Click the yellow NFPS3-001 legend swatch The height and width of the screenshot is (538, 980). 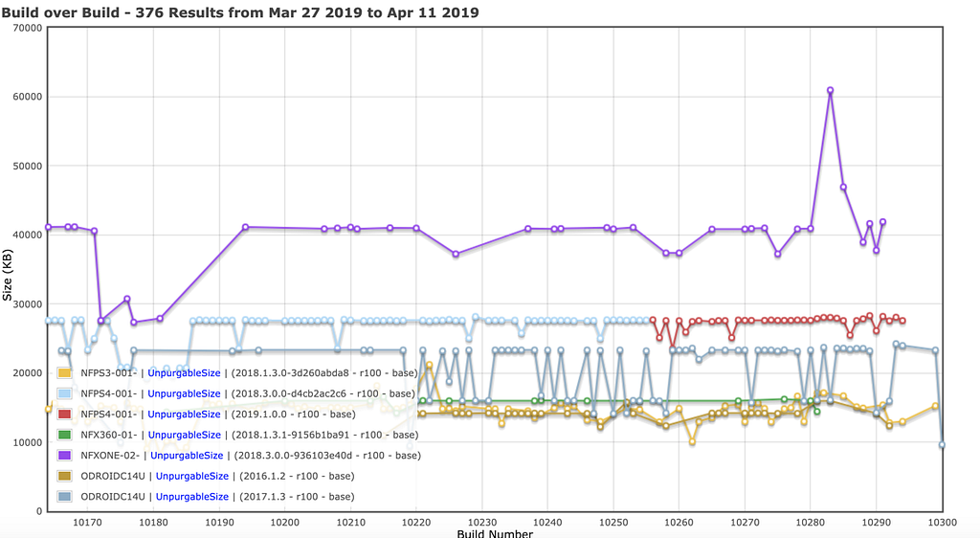point(64,373)
